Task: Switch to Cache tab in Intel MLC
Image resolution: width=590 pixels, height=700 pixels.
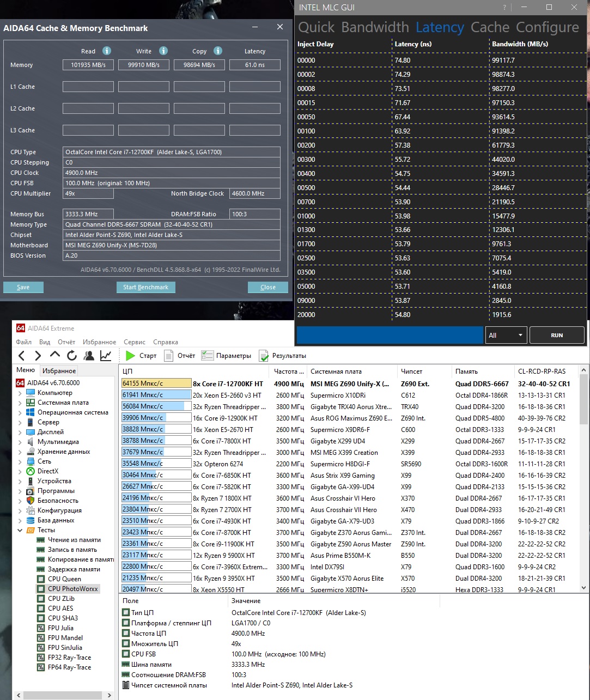Action: pos(490,27)
